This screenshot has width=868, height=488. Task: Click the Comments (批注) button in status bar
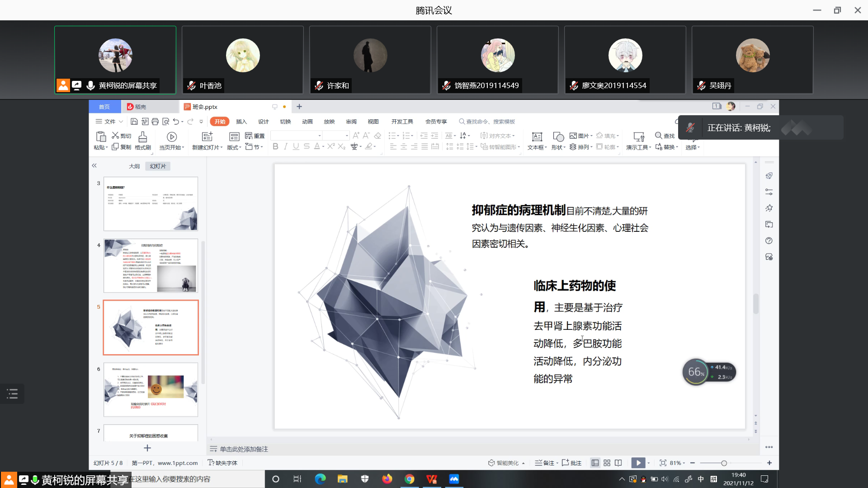[572, 463]
